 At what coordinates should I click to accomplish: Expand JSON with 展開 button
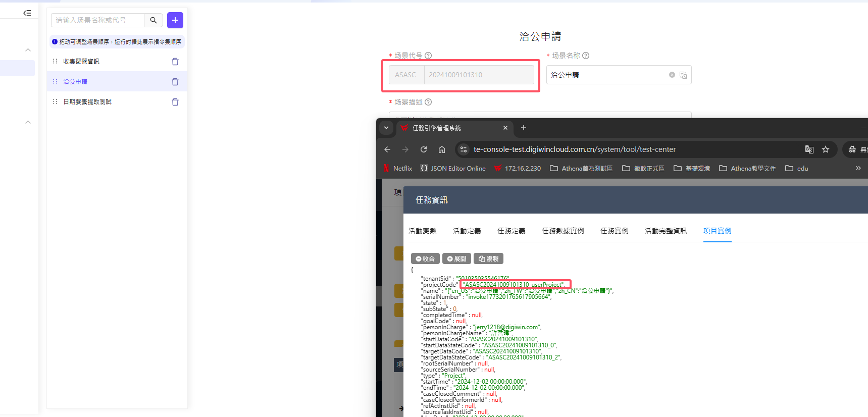pos(456,258)
